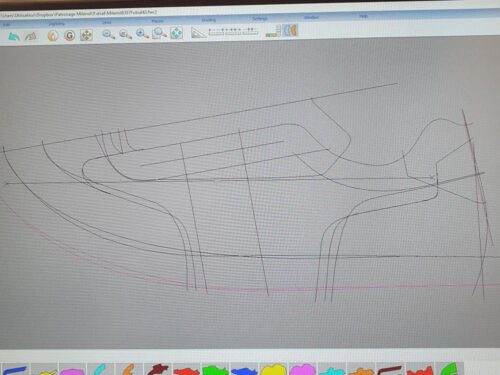Fit the view with the teal four-arrow icon
Viewport: 500px width, 375px height.
point(176,33)
